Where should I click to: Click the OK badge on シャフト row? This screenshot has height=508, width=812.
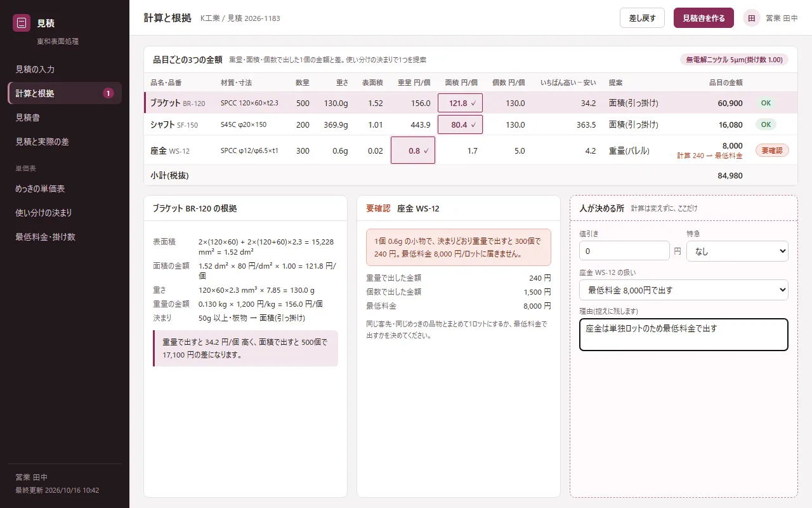click(766, 125)
